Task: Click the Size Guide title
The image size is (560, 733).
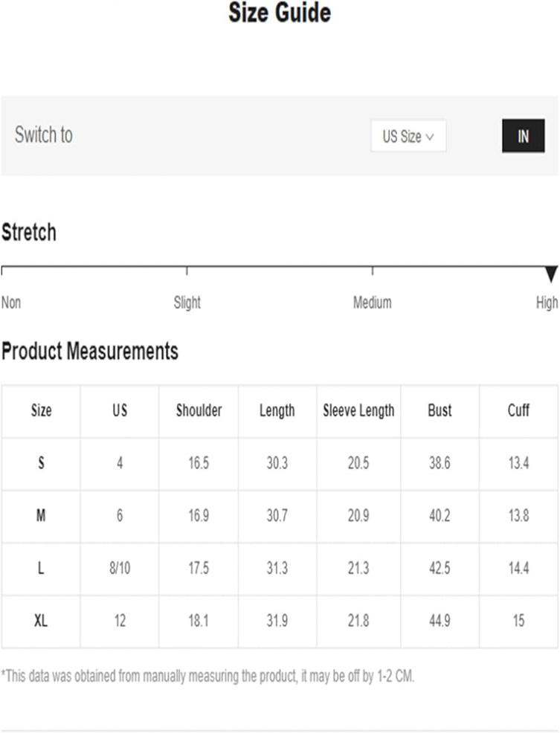Action: tap(280, 13)
